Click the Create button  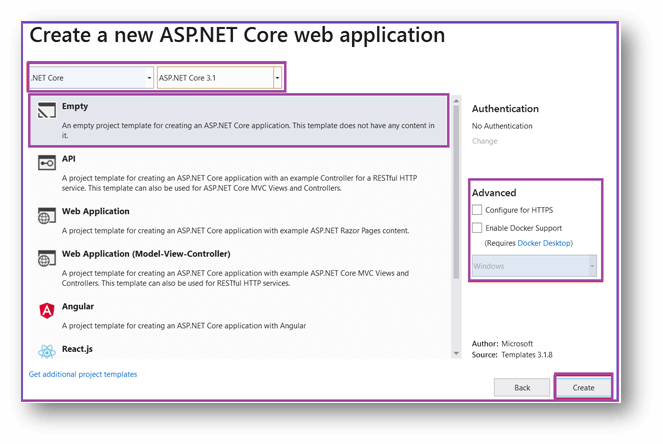[x=583, y=387]
